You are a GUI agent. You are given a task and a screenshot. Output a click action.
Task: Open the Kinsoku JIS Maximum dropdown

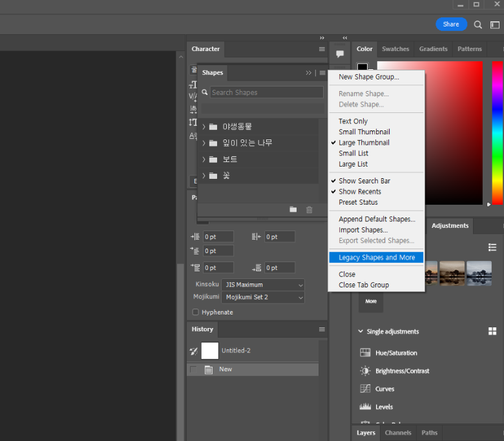263,285
